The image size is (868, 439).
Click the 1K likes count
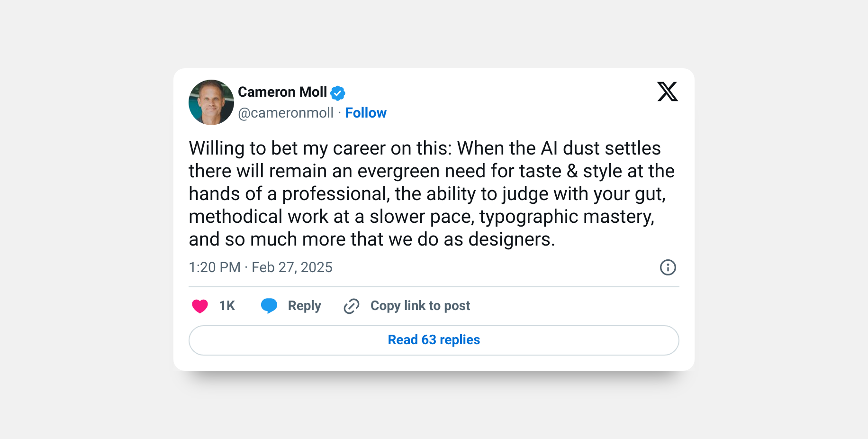(x=227, y=306)
